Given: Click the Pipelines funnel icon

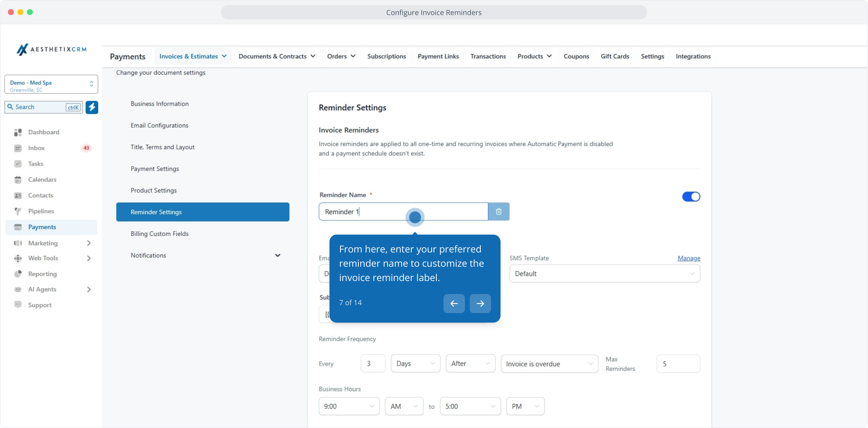Looking at the screenshot, I should tap(18, 211).
